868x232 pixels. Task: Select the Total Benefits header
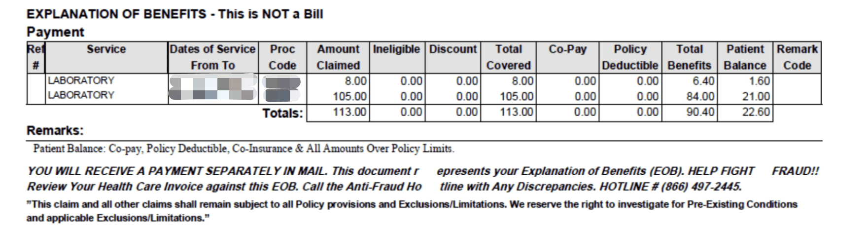[690, 57]
